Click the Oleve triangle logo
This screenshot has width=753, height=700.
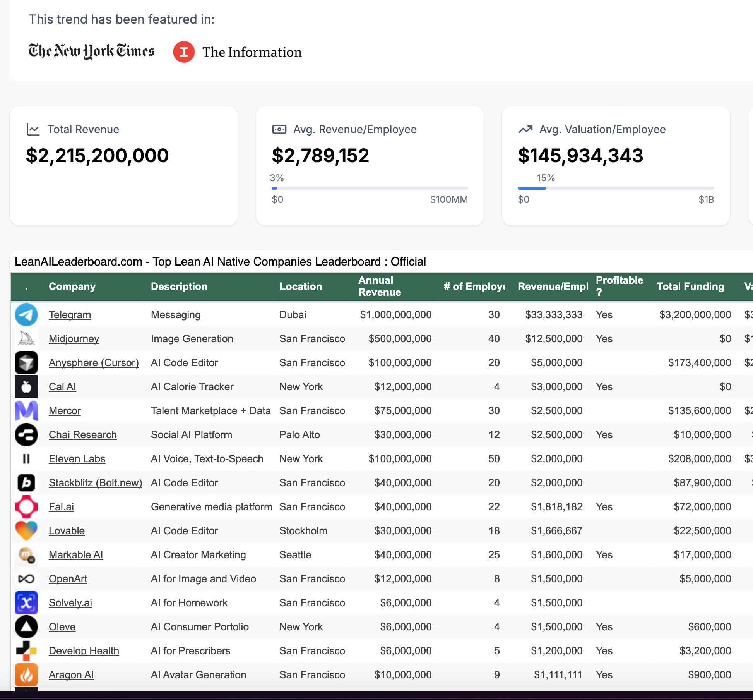[26, 627]
